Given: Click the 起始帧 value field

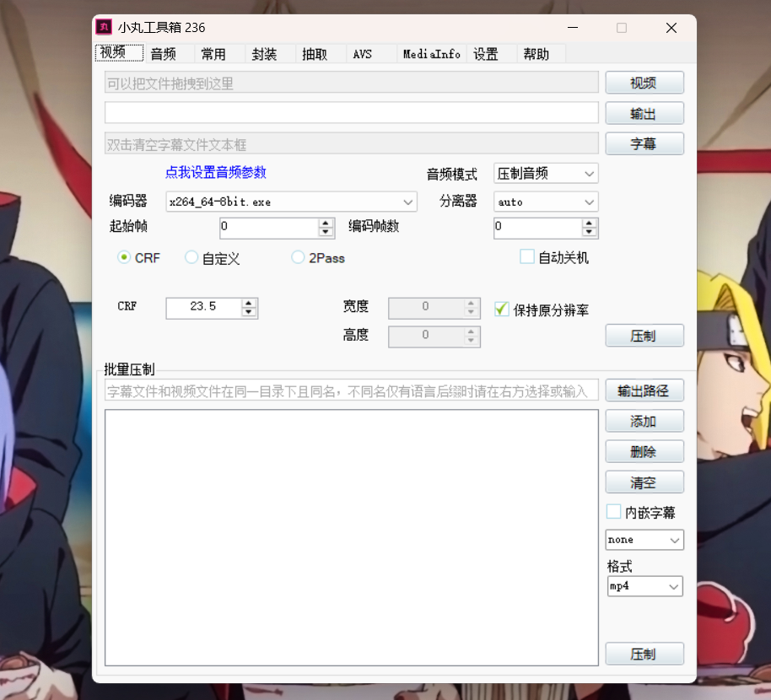Looking at the screenshot, I should tap(269, 228).
